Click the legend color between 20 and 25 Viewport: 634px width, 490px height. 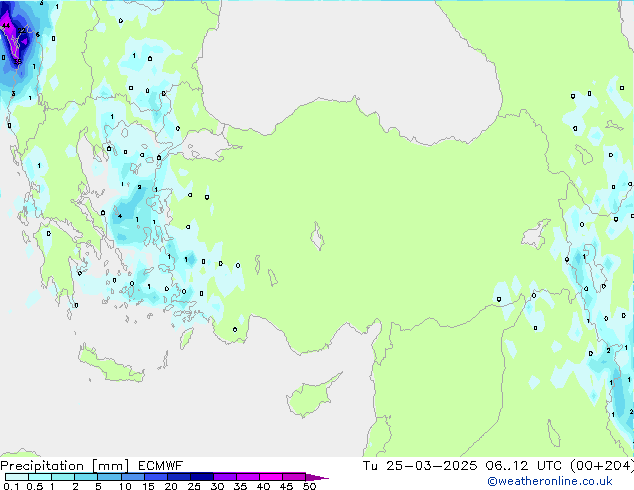pyautogui.click(x=179, y=477)
